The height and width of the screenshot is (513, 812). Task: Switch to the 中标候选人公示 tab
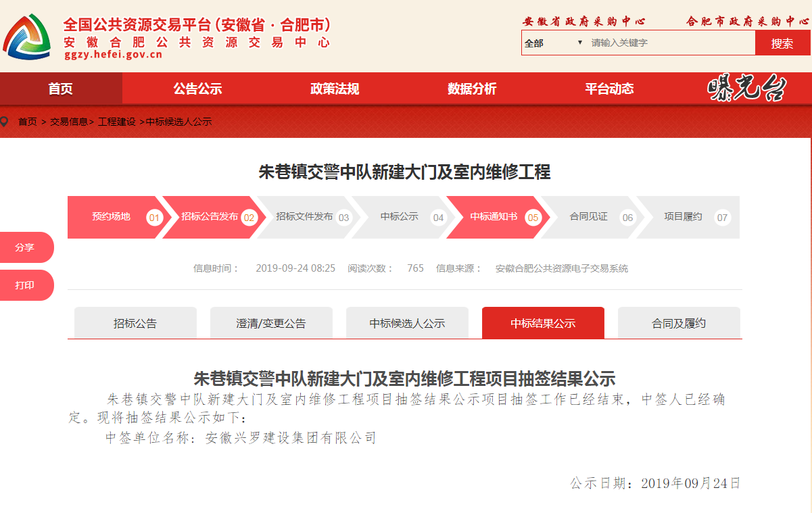click(x=407, y=323)
